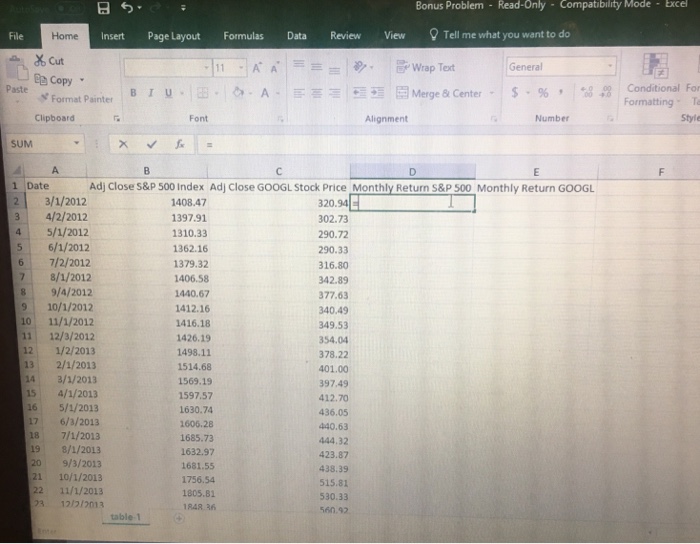
Task: Click the Select All corner triangle
Action: pos(17,170)
